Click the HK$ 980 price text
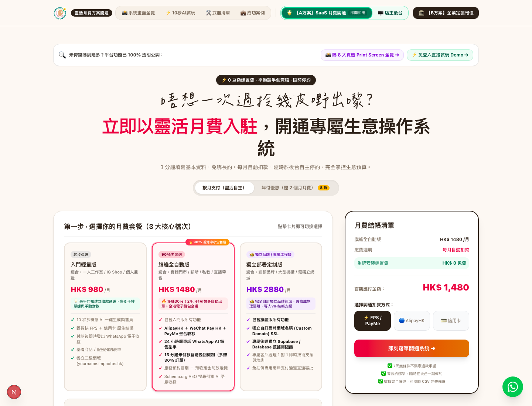 (x=87, y=290)
